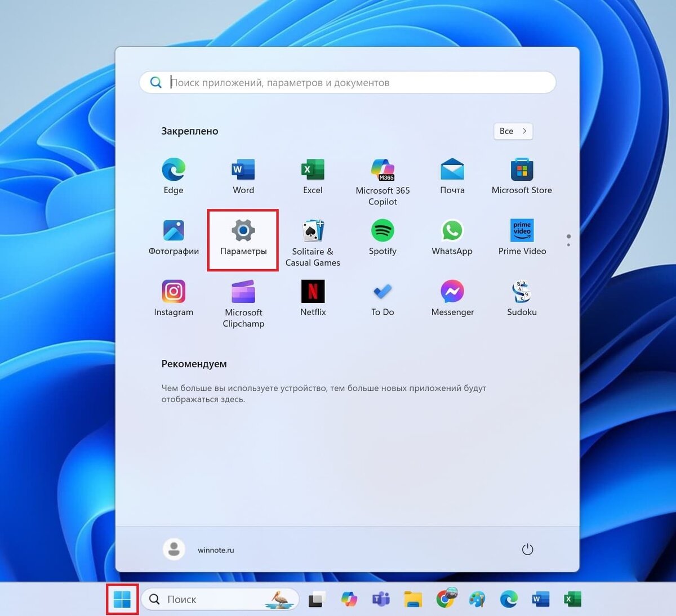The height and width of the screenshot is (616, 676).
Task: Click the taskbar Поиск search box
Action: click(220, 600)
